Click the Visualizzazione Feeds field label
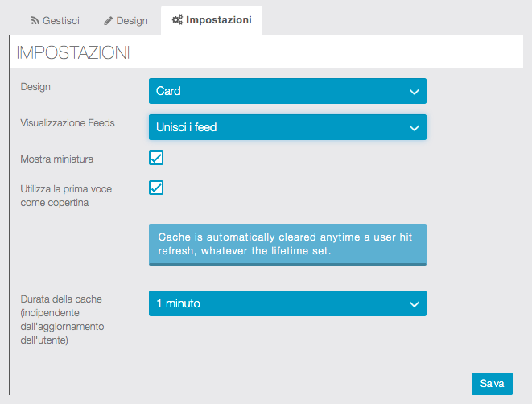Screen dimensions: 532x404 [68, 123]
